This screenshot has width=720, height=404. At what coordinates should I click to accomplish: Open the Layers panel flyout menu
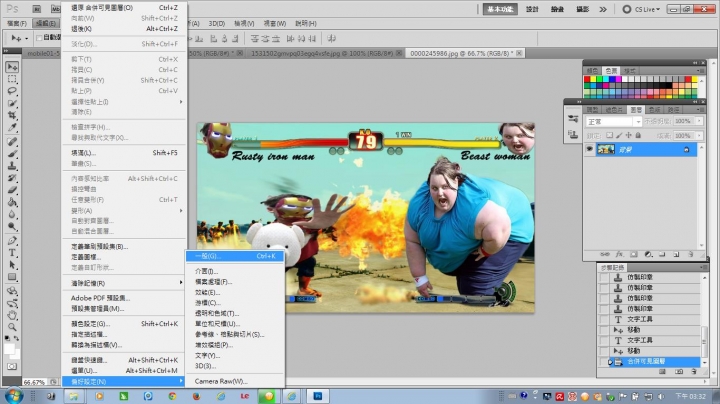pos(700,110)
